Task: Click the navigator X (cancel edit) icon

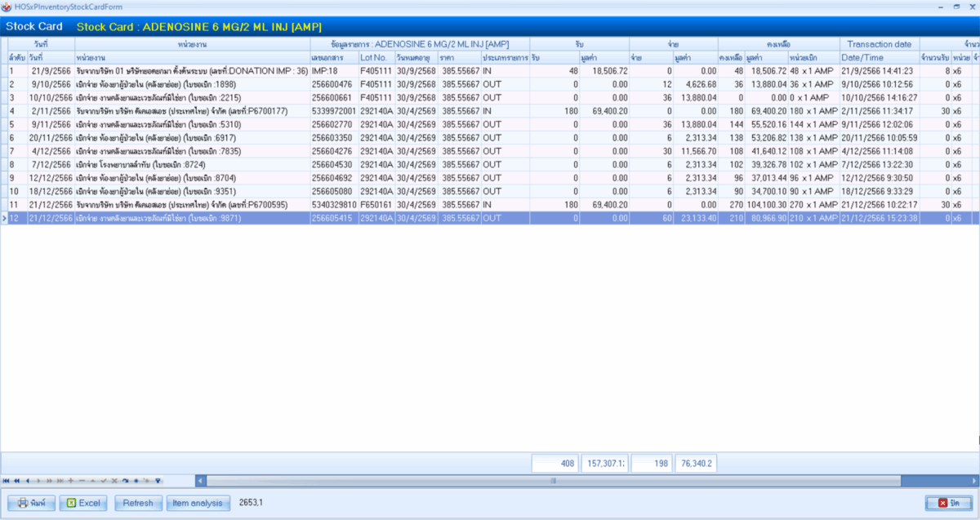Action: tap(114, 481)
